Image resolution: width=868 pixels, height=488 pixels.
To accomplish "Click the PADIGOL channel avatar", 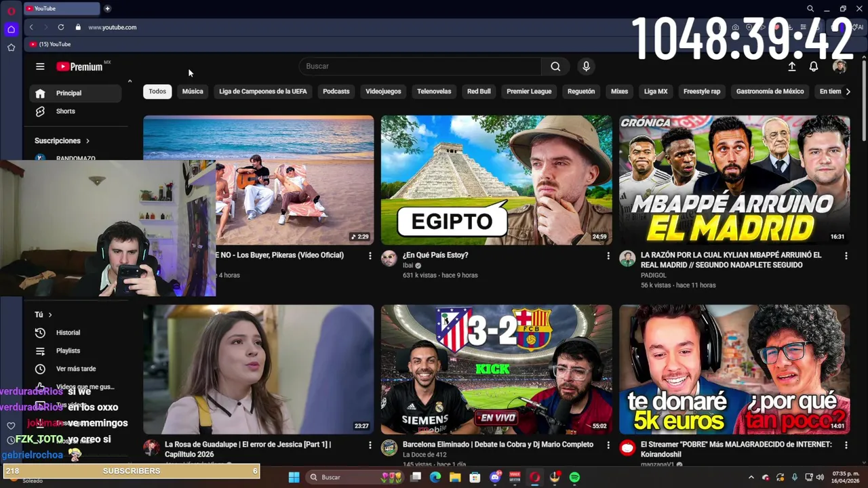I will 627,258.
